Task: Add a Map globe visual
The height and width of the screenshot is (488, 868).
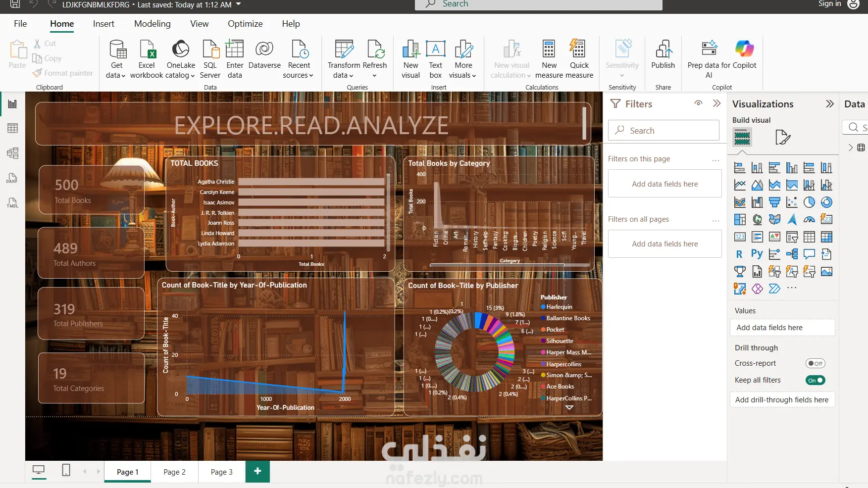Action: [757, 219]
